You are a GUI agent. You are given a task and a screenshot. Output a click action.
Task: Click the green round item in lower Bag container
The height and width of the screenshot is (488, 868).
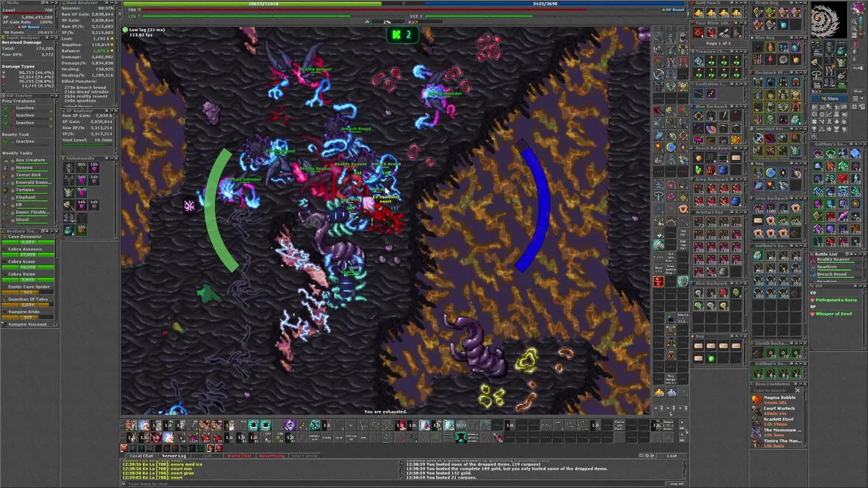coord(711,358)
